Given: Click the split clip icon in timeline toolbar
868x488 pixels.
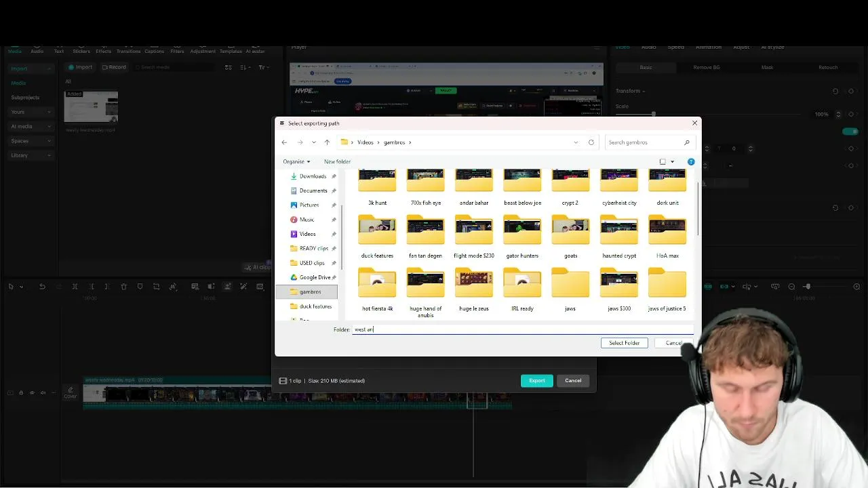Looking at the screenshot, I should (x=75, y=287).
